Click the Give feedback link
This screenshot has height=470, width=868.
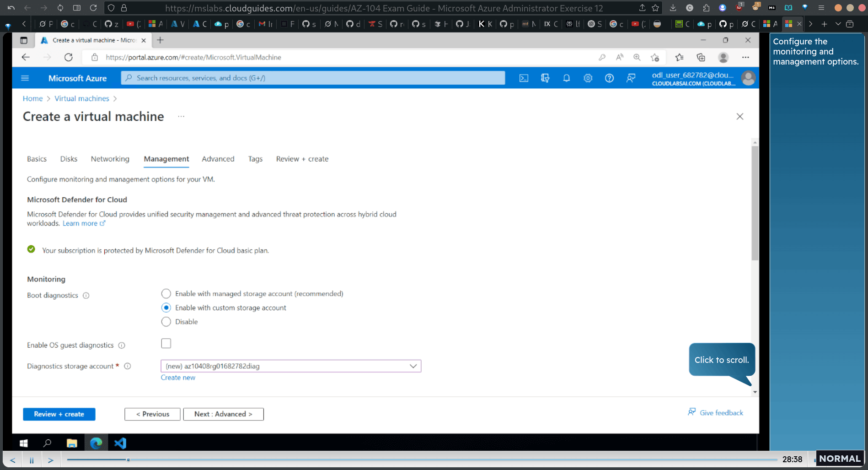click(x=716, y=413)
